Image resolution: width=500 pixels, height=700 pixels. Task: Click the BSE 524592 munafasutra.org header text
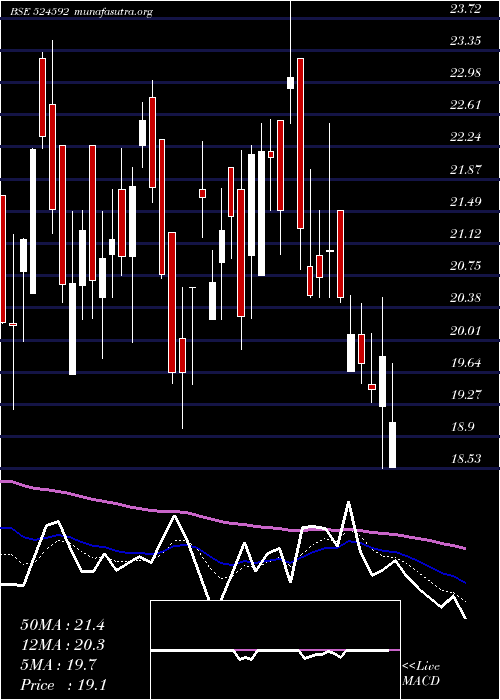pyautogui.click(x=83, y=12)
